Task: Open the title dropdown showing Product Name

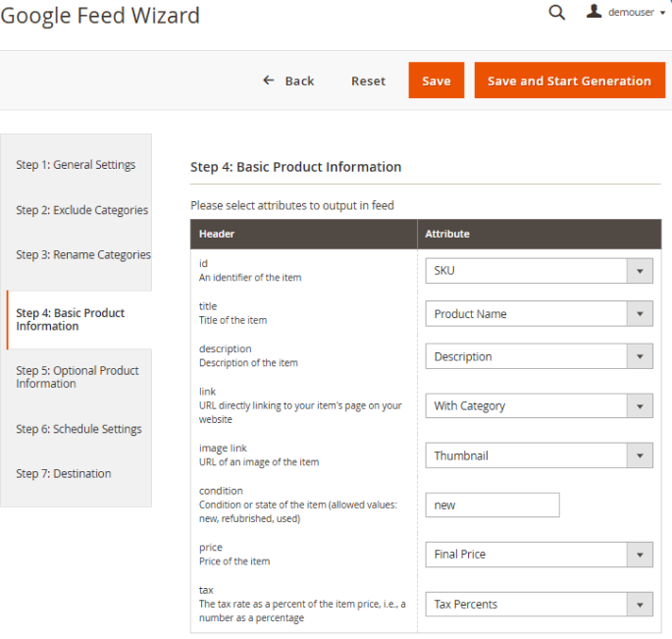Action: (x=540, y=314)
